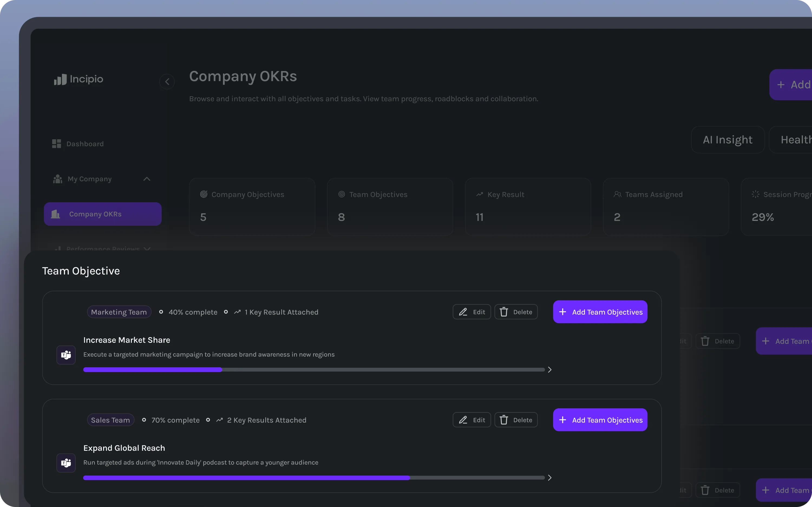The width and height of the screenshot is (812, 507).
Task: Click the Marketing Team progress bar
Action: click(314, 370)
